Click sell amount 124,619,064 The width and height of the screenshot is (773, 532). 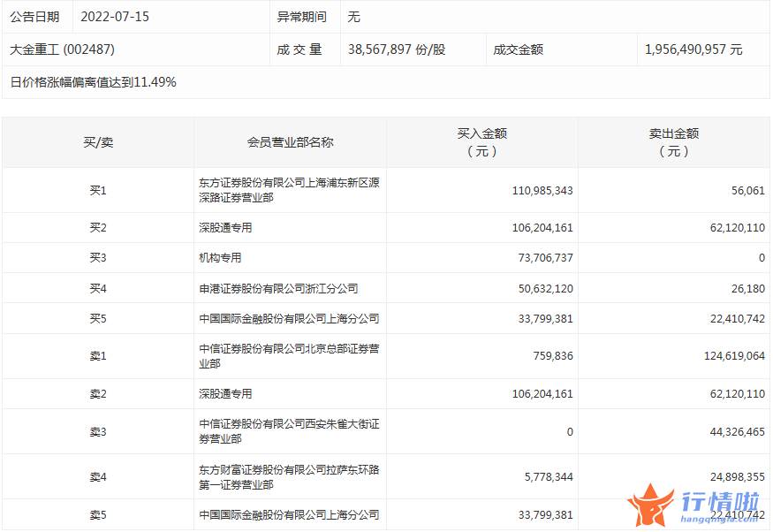(734, 355)
